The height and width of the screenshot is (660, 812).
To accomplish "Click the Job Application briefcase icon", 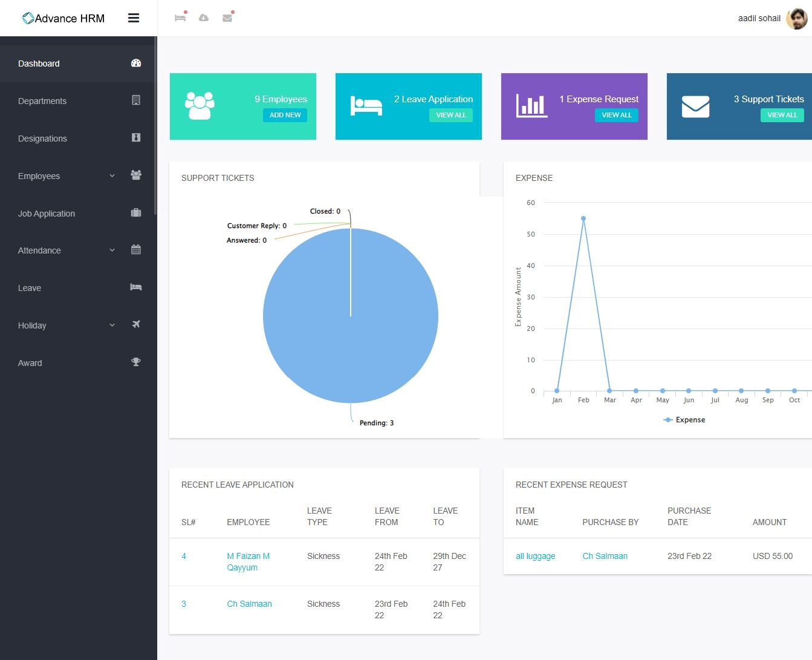I will pyautogui.click(x=136, y=212).
